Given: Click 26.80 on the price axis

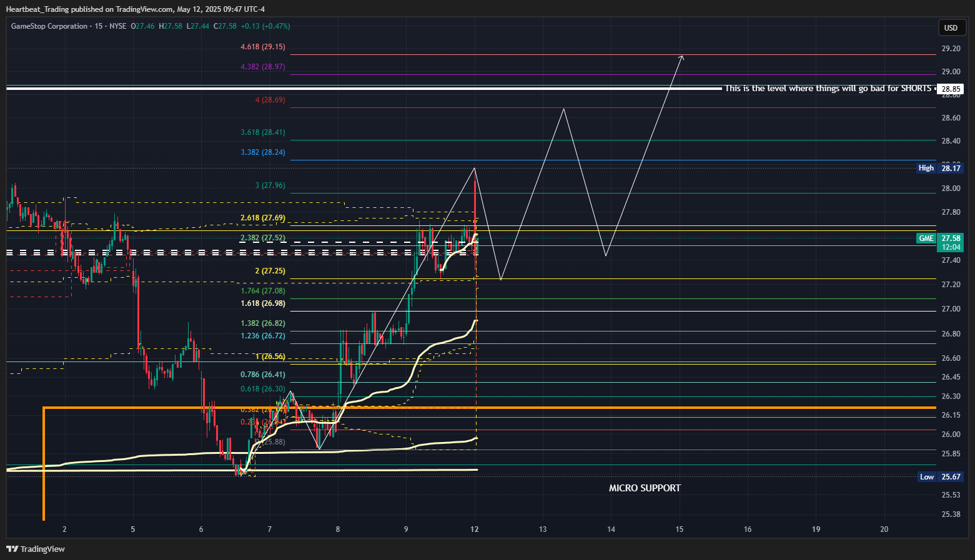Looking at the screenshot, I should [x=951, y=334].
